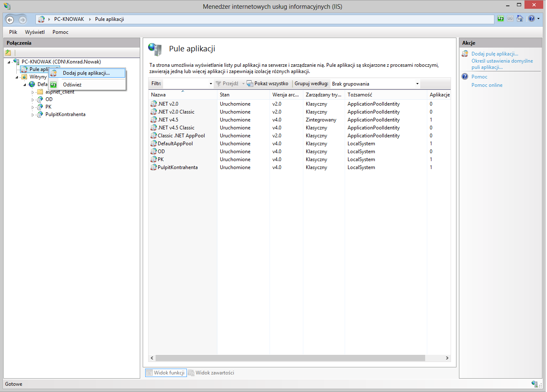Switch to the Widok funkcji tab
The height and width of the screenshot is (392, 547).
pos(166,373)
